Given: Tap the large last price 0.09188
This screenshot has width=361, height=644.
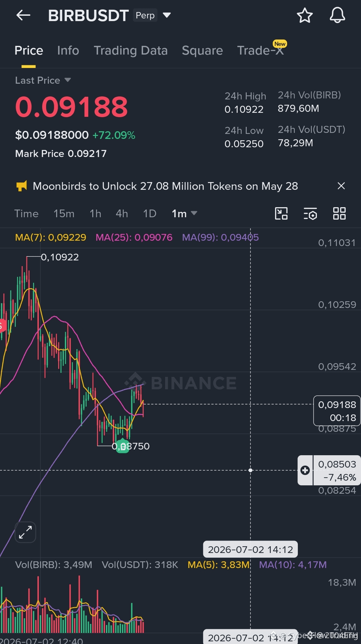Looking at the screenshot, I should pos(72,107).
